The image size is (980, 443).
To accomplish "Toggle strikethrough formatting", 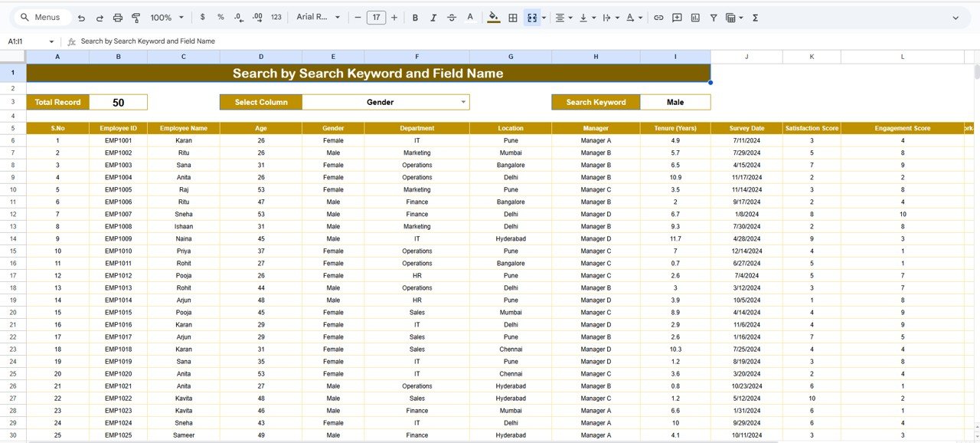I will pos(452,18).
